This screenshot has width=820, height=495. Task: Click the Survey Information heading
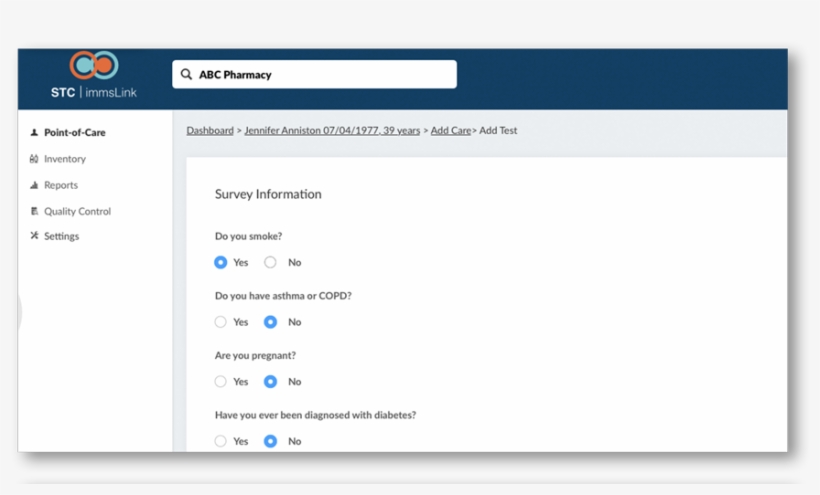[x=268, y=194]
